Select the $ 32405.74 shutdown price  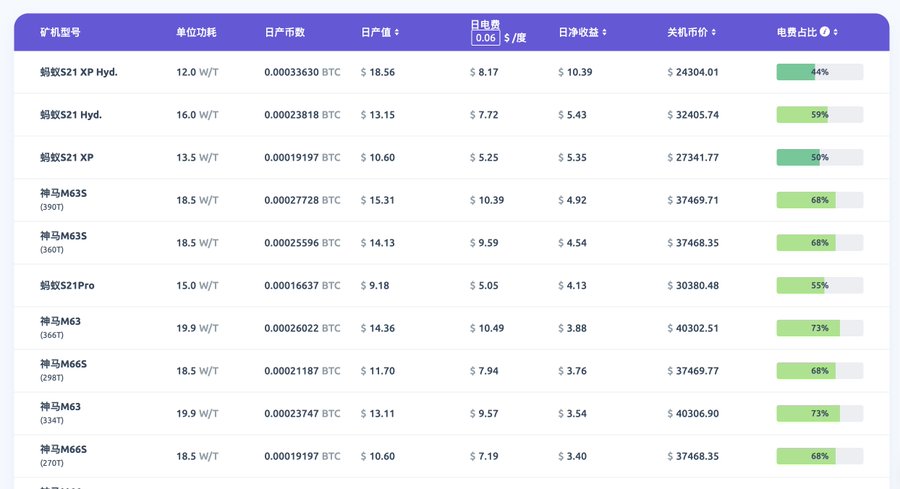click(x=693, y=115)
